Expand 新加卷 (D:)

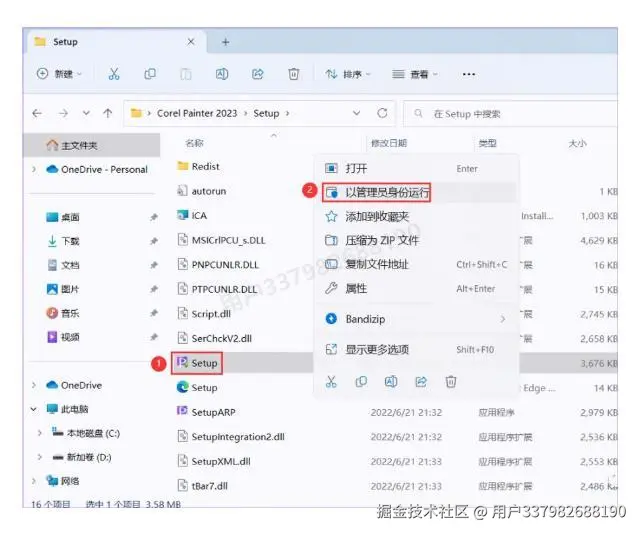tap(40, 457)
